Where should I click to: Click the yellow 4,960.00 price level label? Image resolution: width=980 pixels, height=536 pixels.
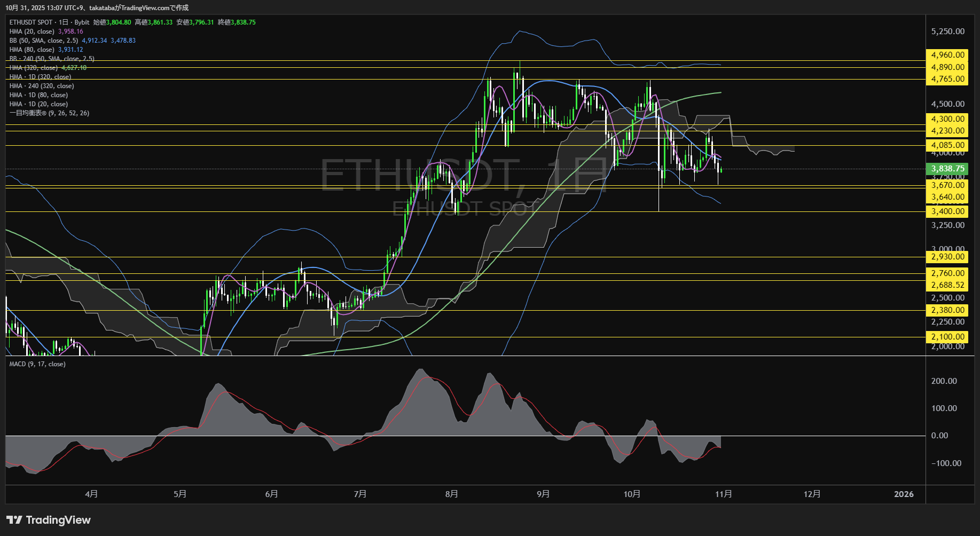pos(947,54)
